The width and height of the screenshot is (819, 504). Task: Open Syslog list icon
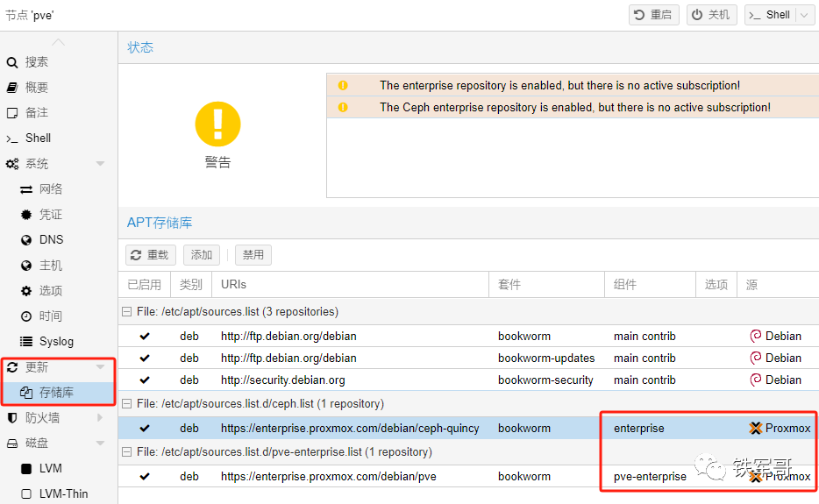[x=26, y=342]
